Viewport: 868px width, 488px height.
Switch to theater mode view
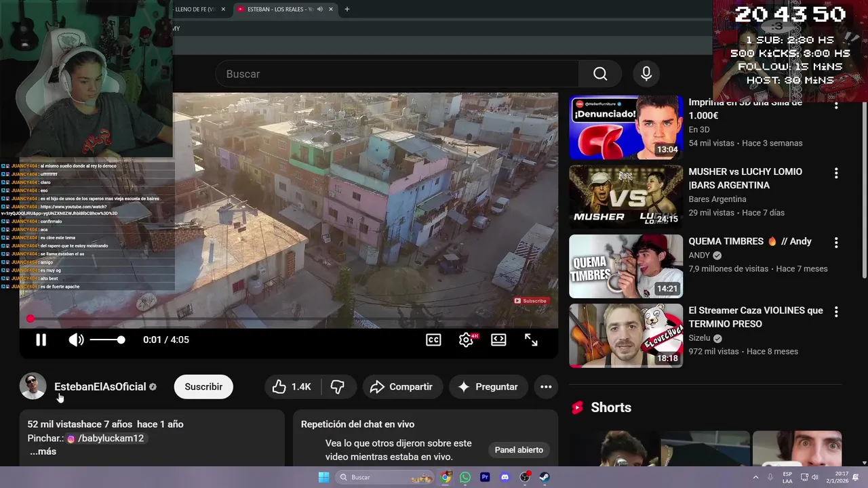tap(498, 340)
